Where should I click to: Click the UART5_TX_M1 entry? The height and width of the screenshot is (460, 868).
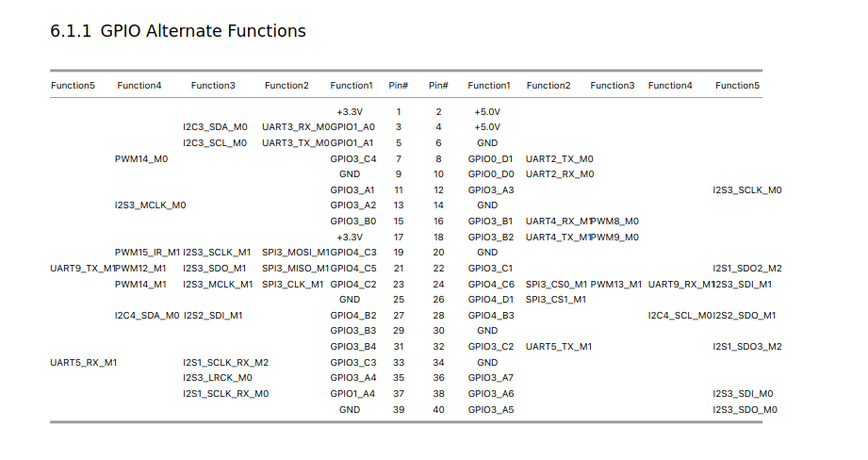pyautogui.click(x=559, y=347)
